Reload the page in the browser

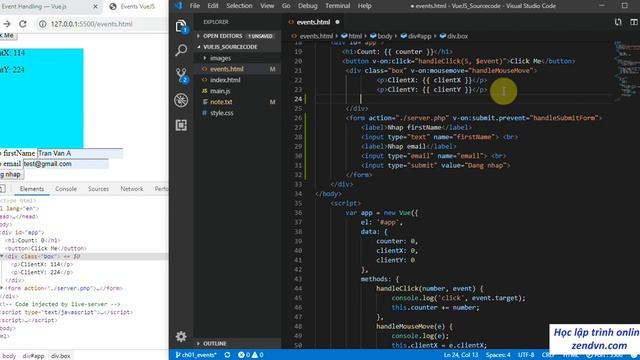(23, 24)
